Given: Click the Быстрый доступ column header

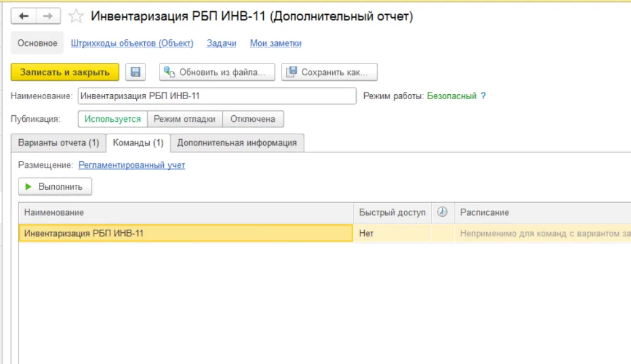Looking at the screenshot, I should 393,212.
